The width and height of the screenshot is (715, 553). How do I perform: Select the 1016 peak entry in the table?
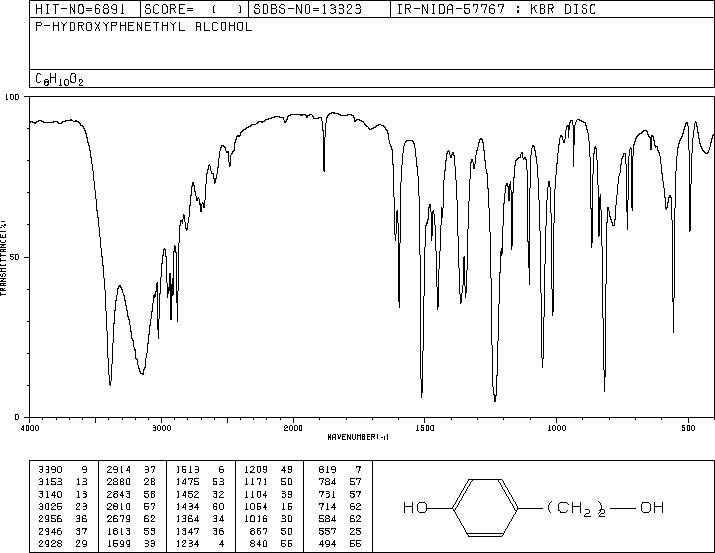point(269,519)
